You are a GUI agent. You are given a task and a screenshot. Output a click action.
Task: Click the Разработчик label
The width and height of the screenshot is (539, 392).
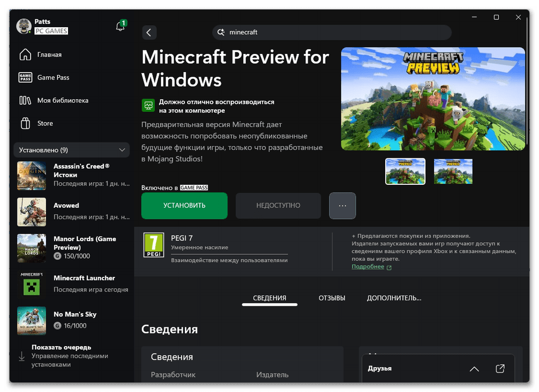coord(173,375)
